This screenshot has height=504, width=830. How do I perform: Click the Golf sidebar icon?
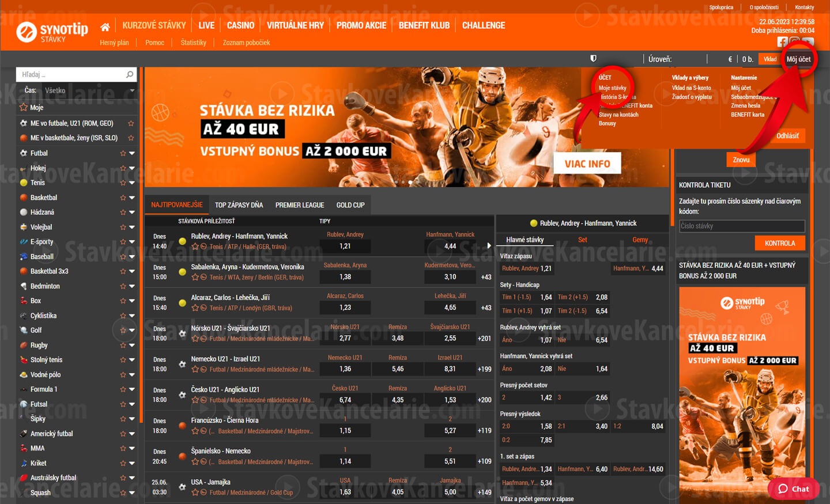tap(24, 330)
